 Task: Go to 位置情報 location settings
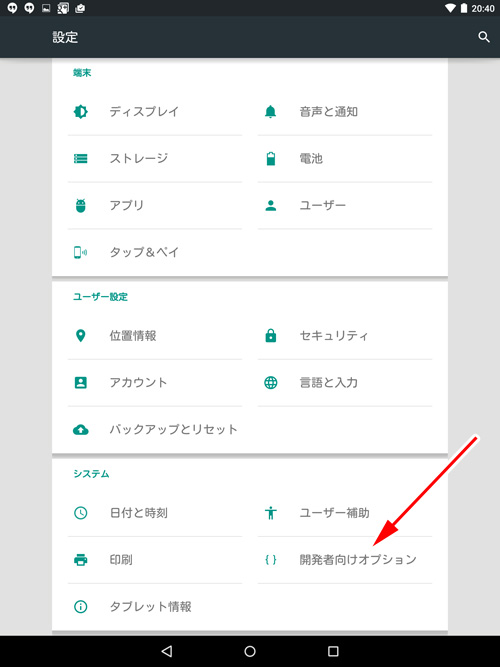coord(155,336)
